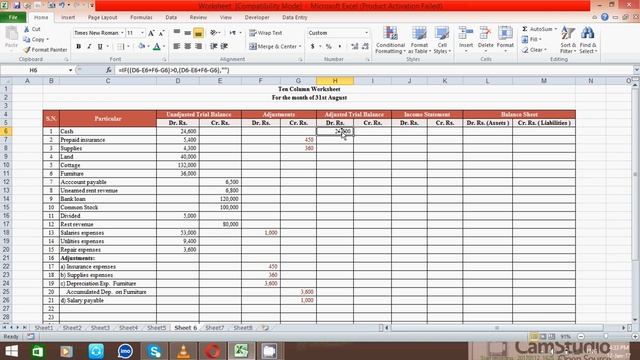Image resolution: width=640 pixels, height=360 pixels.
Task: Switch to the Data tab
Action: (171, 18)
